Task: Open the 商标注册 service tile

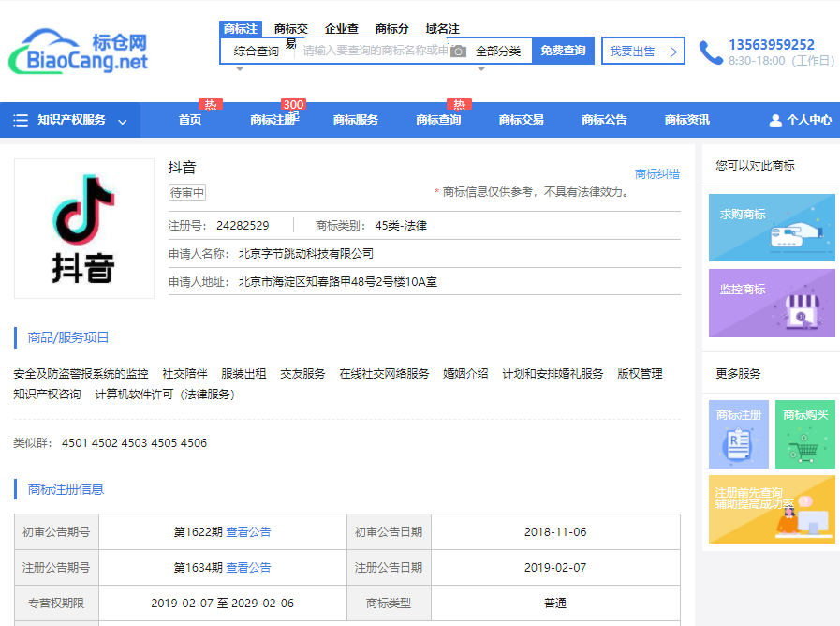Action: click(x=738, y=434)
